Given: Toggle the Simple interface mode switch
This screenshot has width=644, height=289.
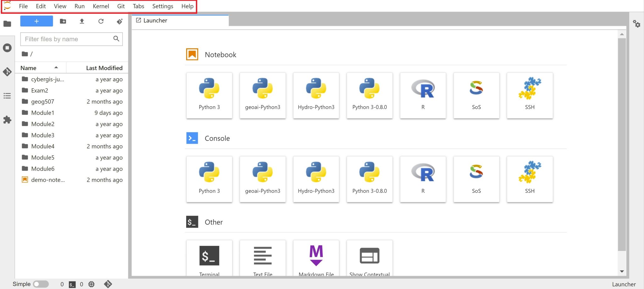Looking at the screenshot, I should coord(41,284).
